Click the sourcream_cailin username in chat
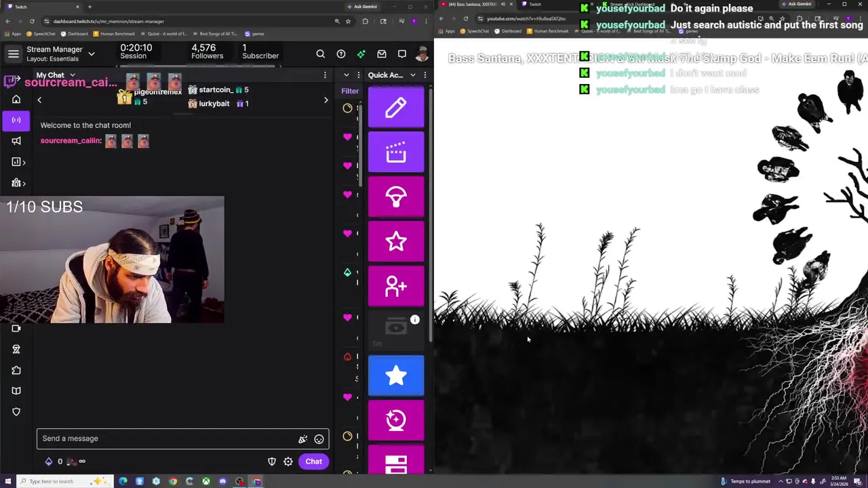868x488 pixels. coord(71,141)
